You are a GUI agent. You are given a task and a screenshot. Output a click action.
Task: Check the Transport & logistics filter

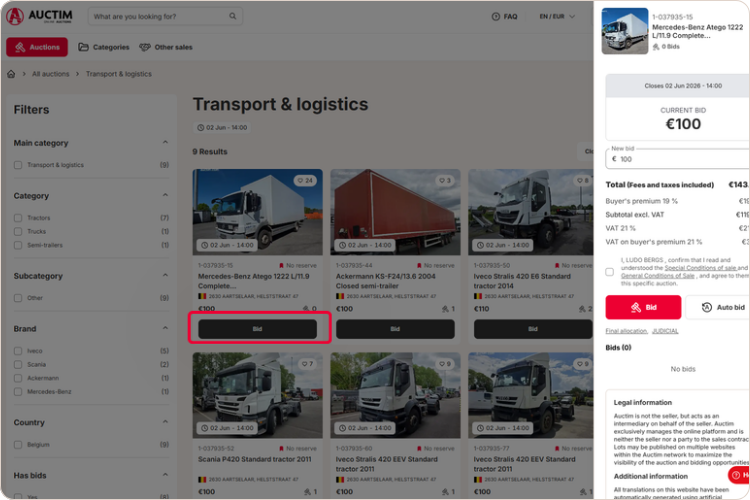pos(18,165)
